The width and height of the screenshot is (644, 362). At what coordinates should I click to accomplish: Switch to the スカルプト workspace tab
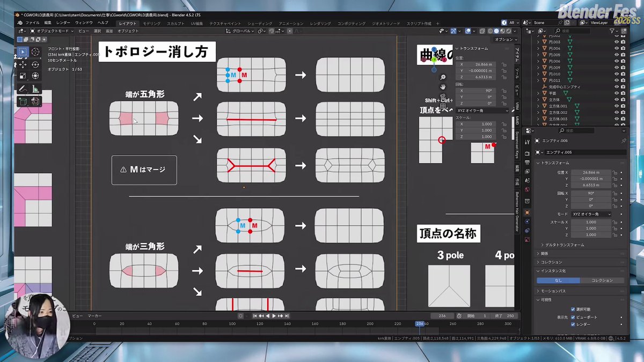[x=175, y=24]
